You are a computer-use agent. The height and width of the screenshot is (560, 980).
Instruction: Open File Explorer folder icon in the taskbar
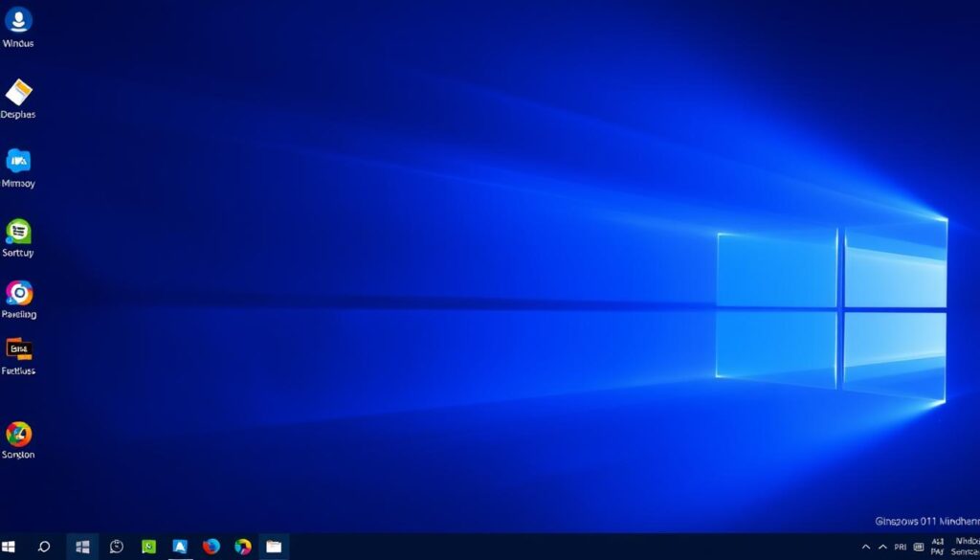[x=274, y=547]
